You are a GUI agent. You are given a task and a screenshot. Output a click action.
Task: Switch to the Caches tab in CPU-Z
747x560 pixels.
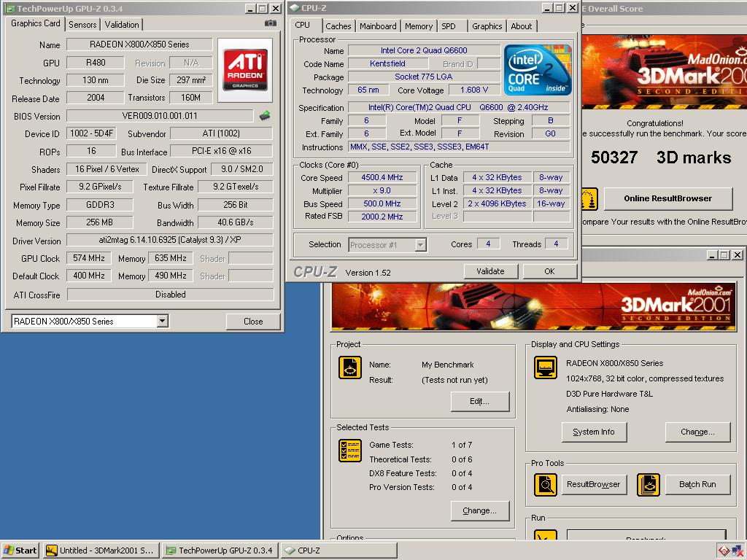[x=338, y=26]
